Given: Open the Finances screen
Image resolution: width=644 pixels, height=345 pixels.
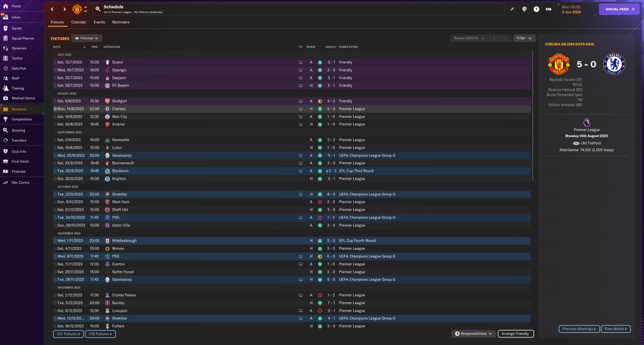Looking at the screenshot, I should (x=19, y=171).
